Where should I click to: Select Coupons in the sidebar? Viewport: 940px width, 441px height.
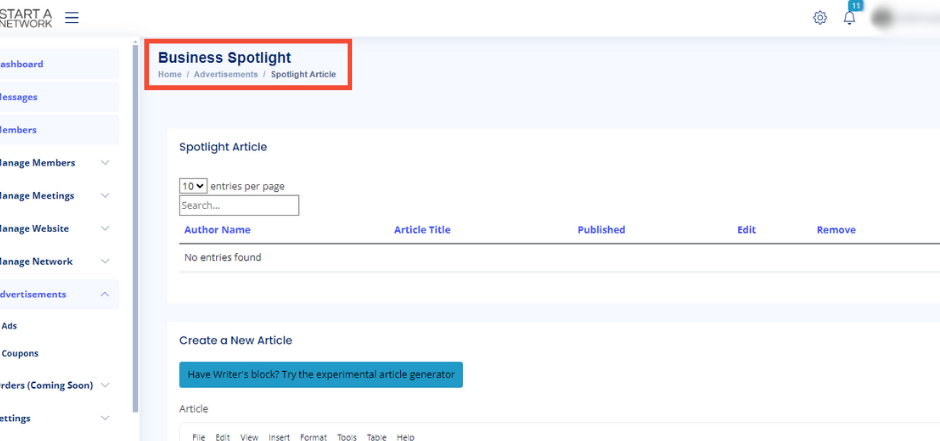click(20, 353)
